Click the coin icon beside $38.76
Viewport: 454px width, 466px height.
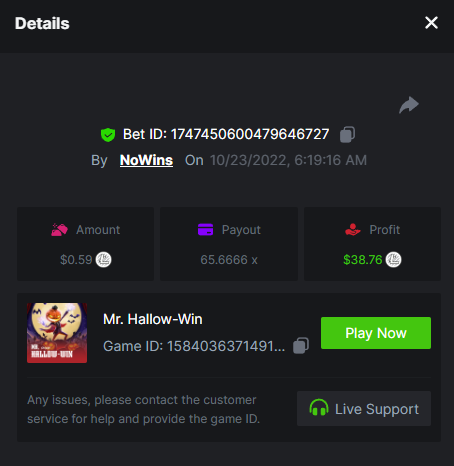tap(393, 260)
